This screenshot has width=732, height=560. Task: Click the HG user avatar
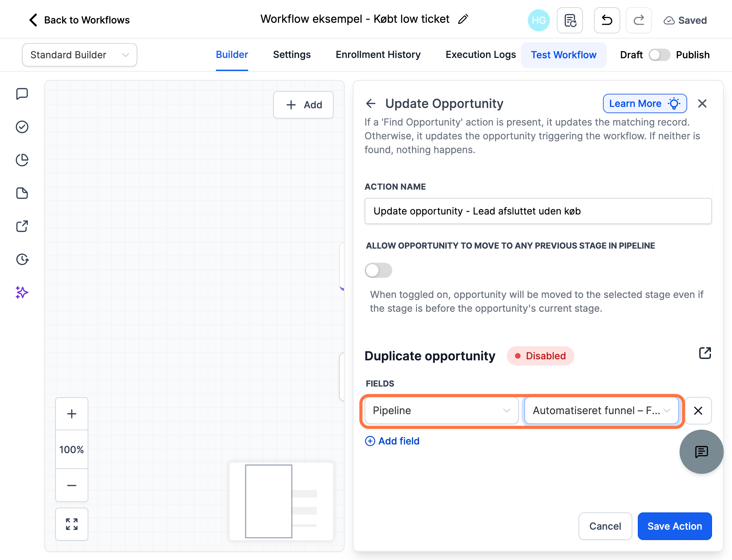pyautogui.click(x=538, y=20)
